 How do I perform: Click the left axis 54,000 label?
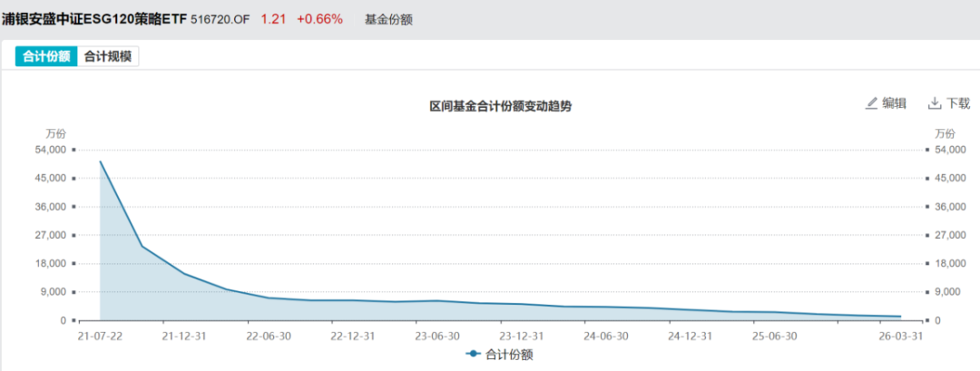pyautogui.click(x=51, y=150)
